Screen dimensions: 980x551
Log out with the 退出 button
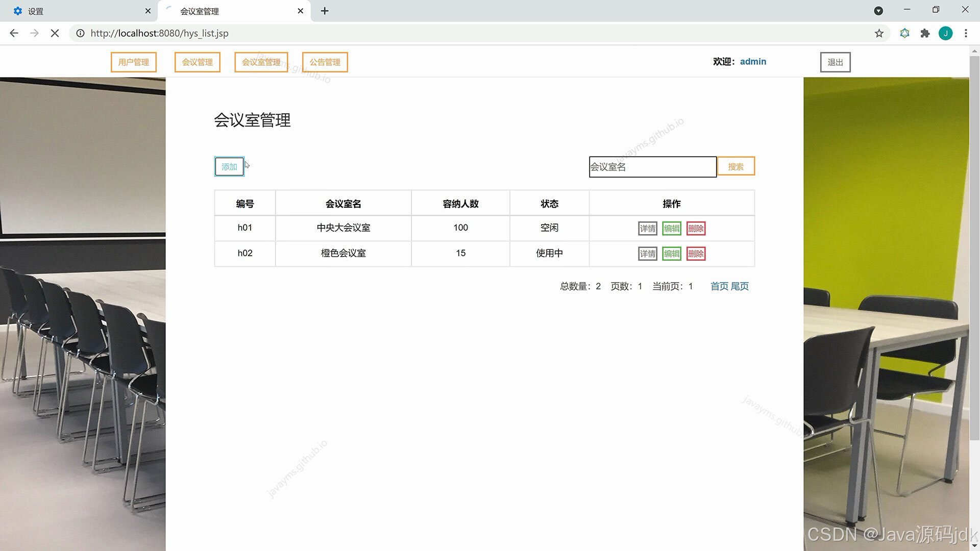click(x=836, y=62)
